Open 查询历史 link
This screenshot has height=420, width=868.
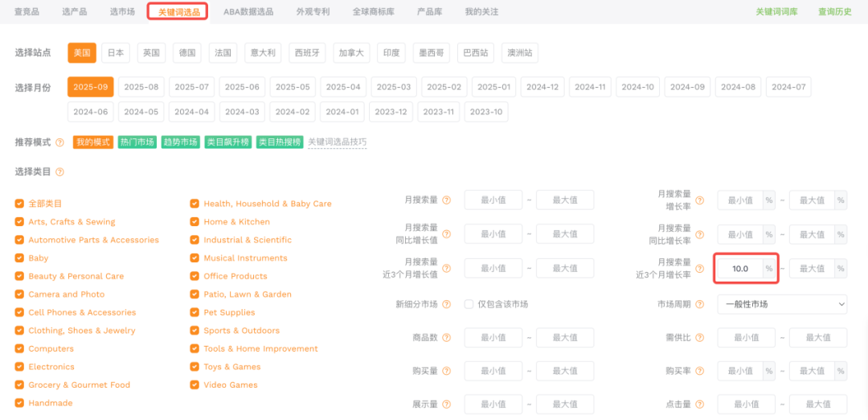click(x=835, y=11)
